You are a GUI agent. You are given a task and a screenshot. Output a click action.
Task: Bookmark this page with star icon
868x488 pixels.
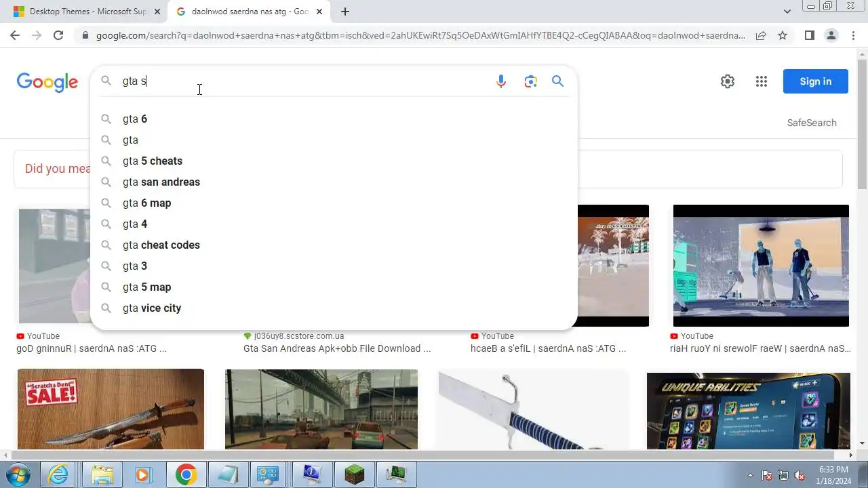(x=783, y=35)
